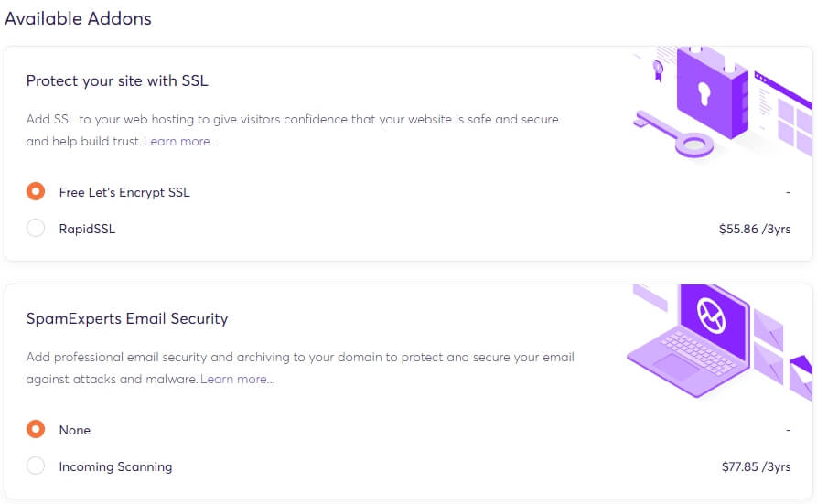Select the None email security radio button

[x=36, y=430]
